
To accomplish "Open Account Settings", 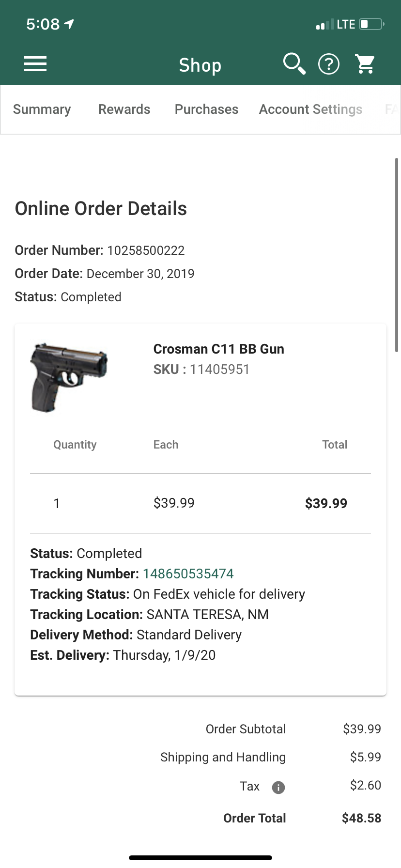I will coord(310,109).
